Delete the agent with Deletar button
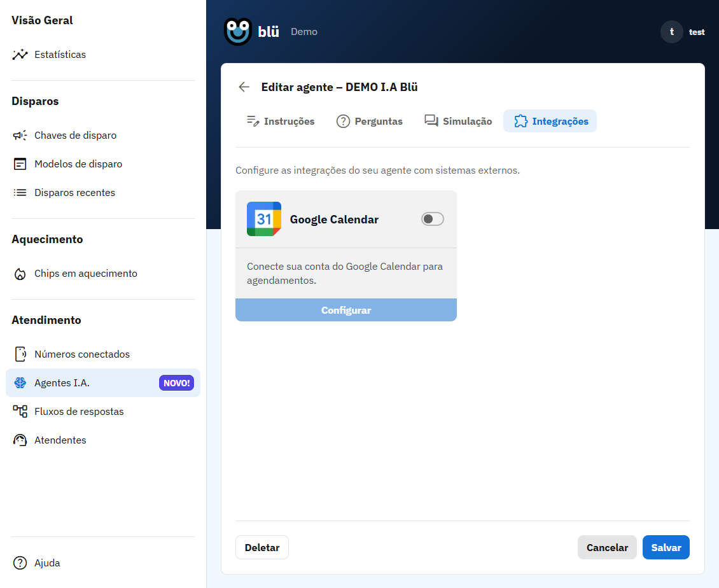The image size is (719, 588). [262, 547]
